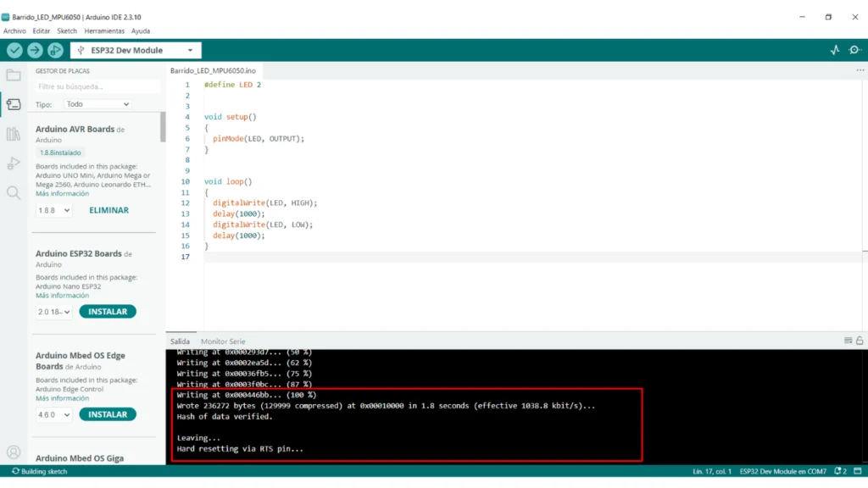Open the Sketchbook folder sidebar icon

point(14,75)
